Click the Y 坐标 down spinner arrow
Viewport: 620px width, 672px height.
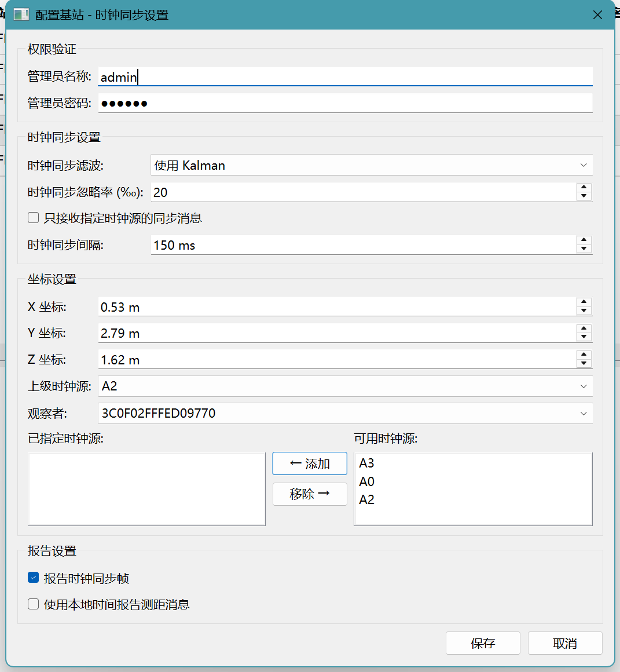click(x=584, y=337)
